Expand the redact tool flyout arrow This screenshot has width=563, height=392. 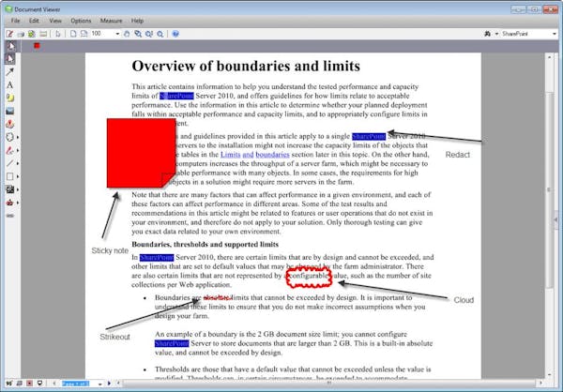click(18, 189)
